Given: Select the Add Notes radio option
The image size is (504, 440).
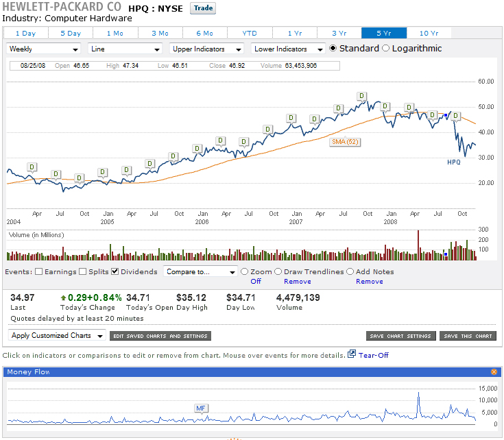Looking at the screenshot, I should click(x=350, y=271).
